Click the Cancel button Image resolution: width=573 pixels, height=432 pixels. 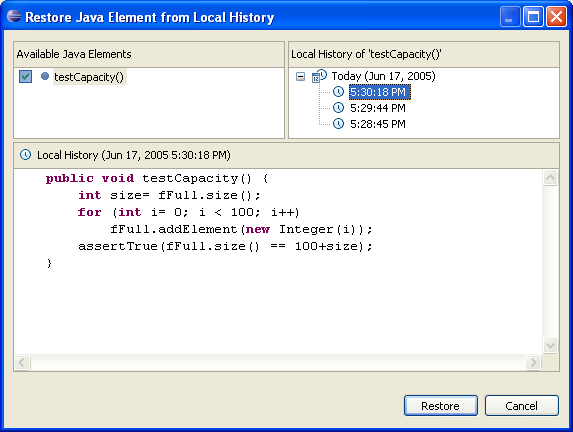(x=521, y=405)
